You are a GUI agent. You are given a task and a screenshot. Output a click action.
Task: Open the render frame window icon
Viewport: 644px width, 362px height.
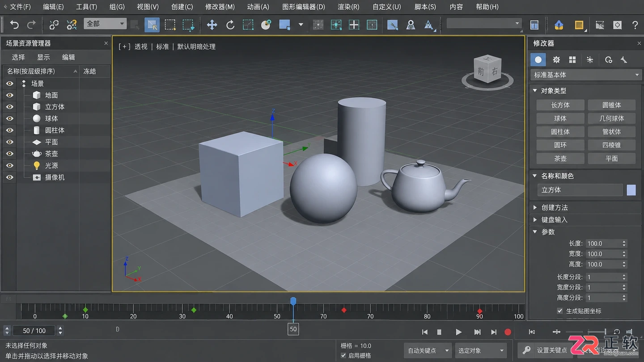click(x=579, y=25)
